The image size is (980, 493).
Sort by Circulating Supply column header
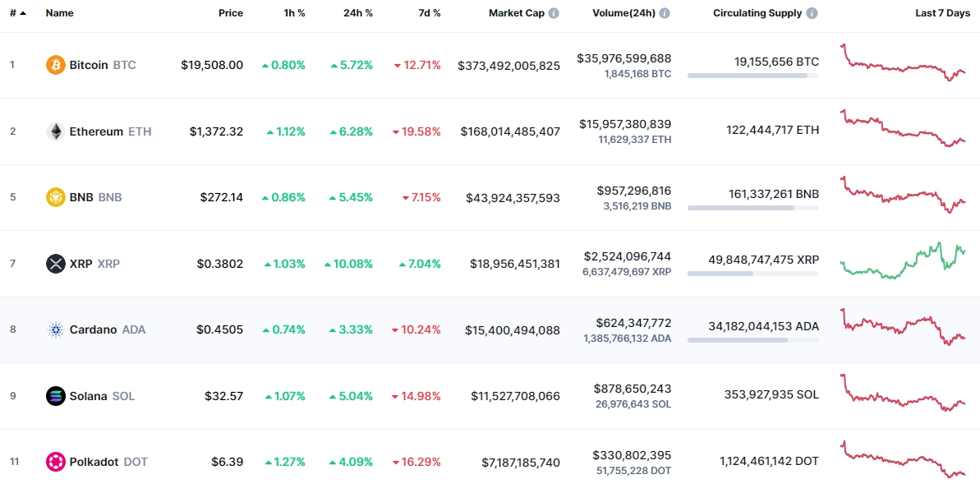click(x=757, y=13)
